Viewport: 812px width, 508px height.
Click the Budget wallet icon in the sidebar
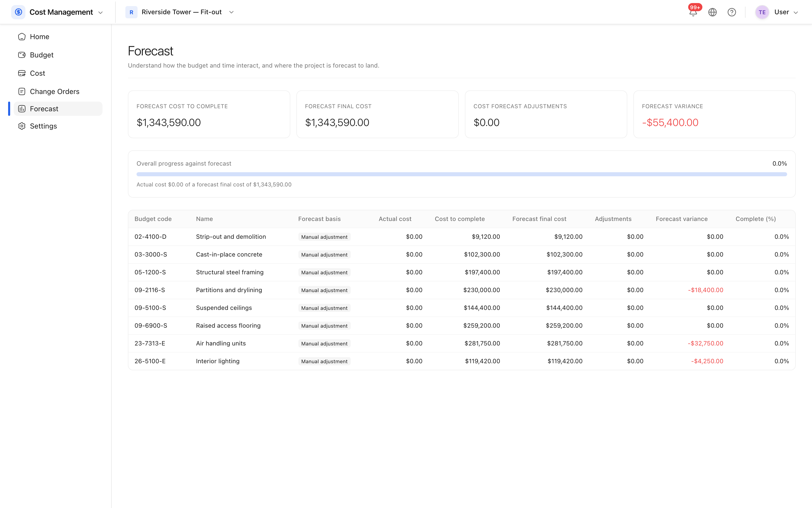[x=22, y=55]
